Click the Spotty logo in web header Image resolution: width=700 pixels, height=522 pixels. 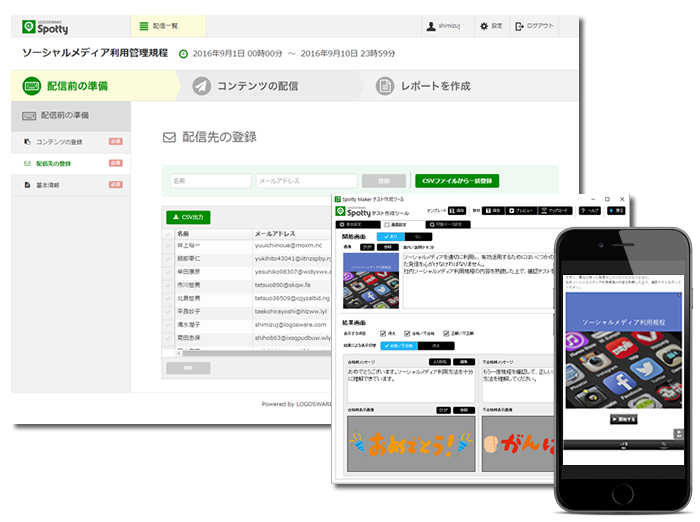coord(45,27)
